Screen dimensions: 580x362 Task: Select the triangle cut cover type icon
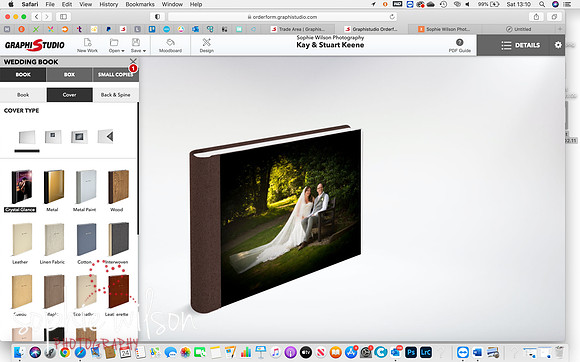click(x=105, y=136)
